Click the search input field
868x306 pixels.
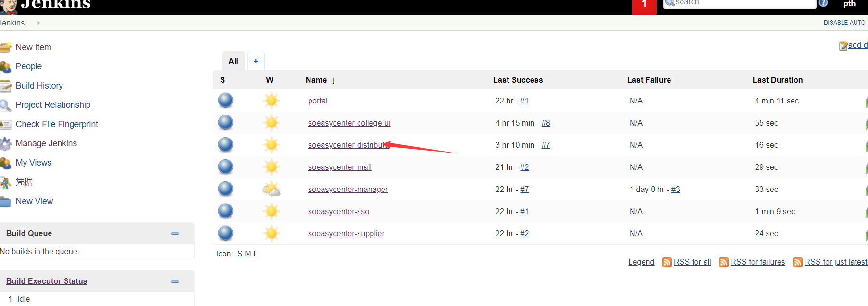(x=740, y=4)
